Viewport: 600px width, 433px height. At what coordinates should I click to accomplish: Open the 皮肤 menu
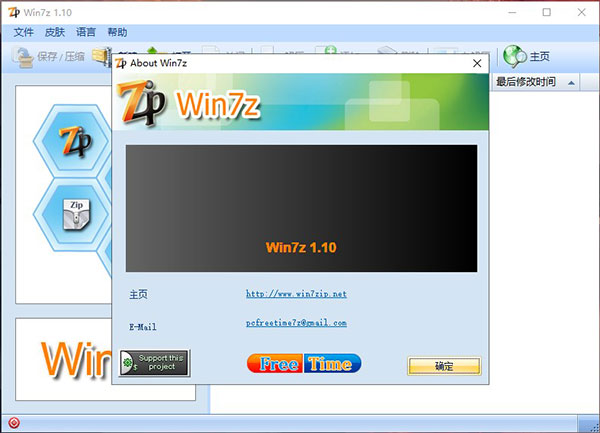[55, 32]
